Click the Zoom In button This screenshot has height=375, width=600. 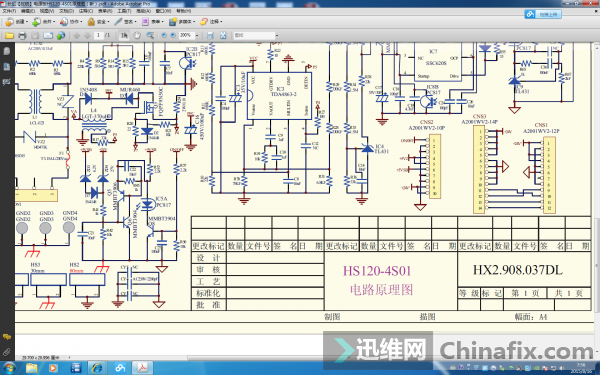click(x=173, y=36)
